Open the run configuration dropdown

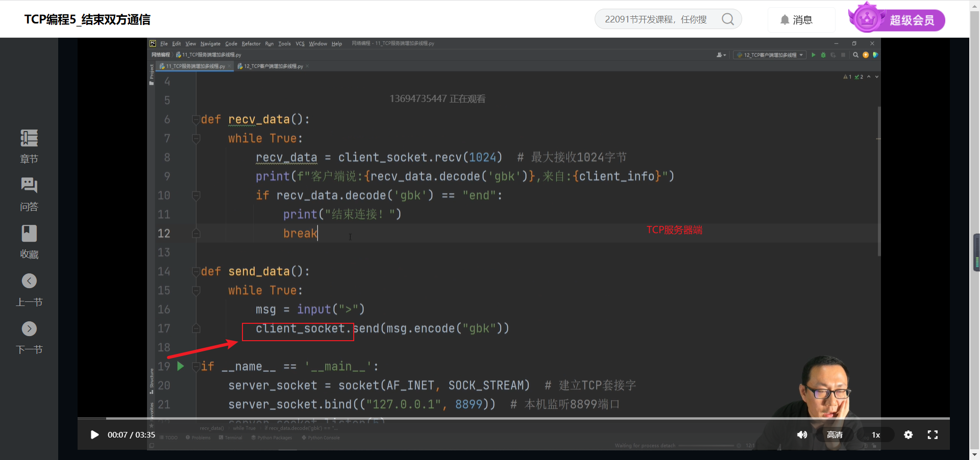[x=770, y=55]
